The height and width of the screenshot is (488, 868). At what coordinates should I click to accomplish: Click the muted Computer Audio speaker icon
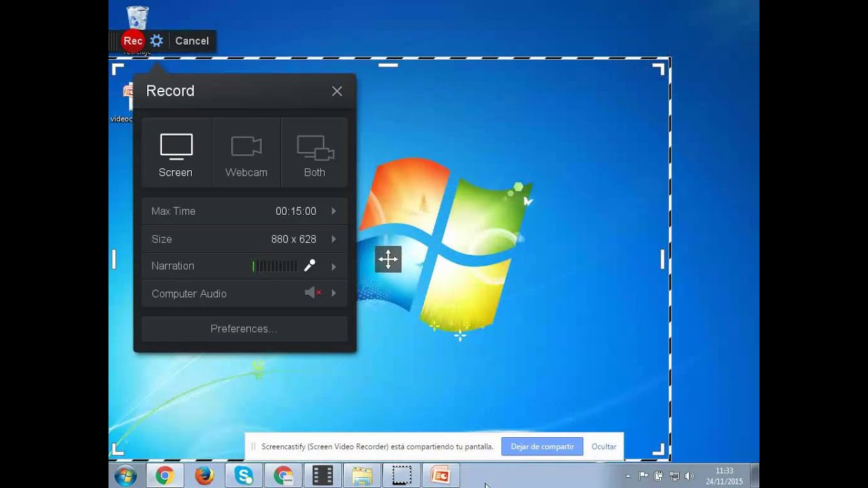[x=312, y=293]
